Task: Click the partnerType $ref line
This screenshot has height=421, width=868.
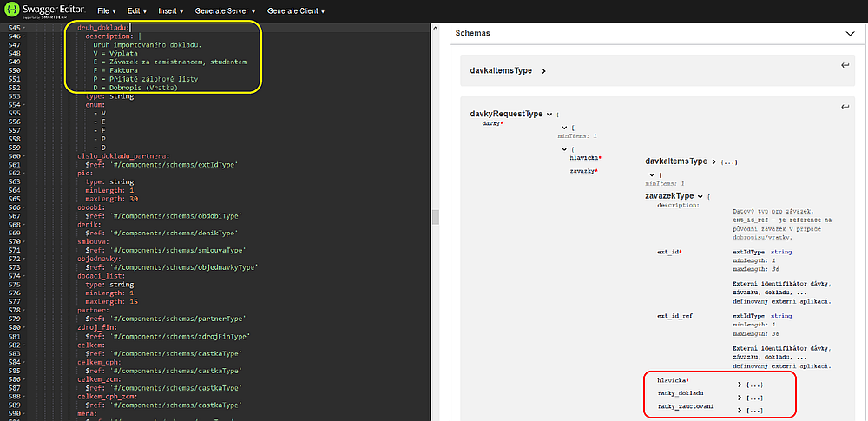Action: [x=166, y=319]
